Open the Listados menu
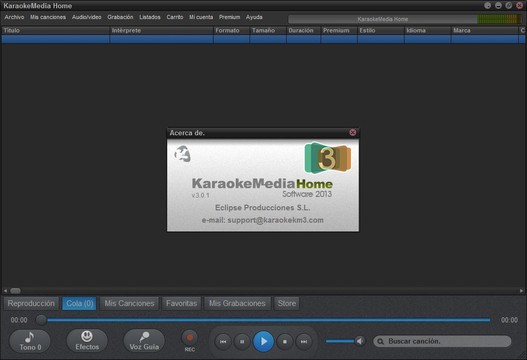 click(150, 17)
